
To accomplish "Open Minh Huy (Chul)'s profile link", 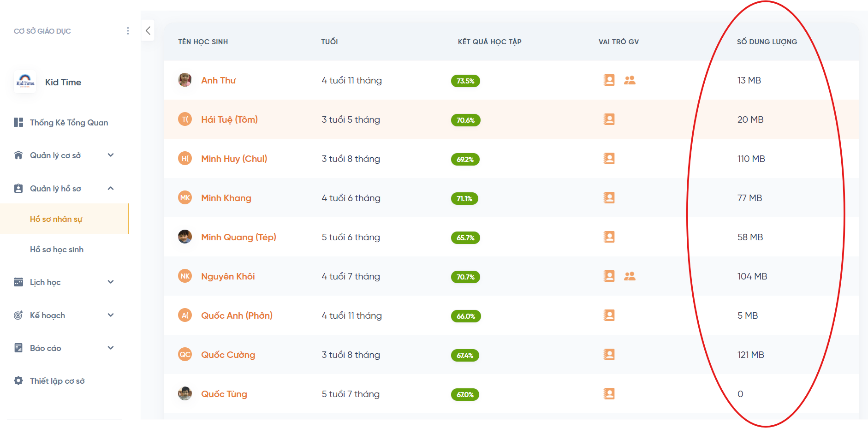I will (x=234, y=159).
